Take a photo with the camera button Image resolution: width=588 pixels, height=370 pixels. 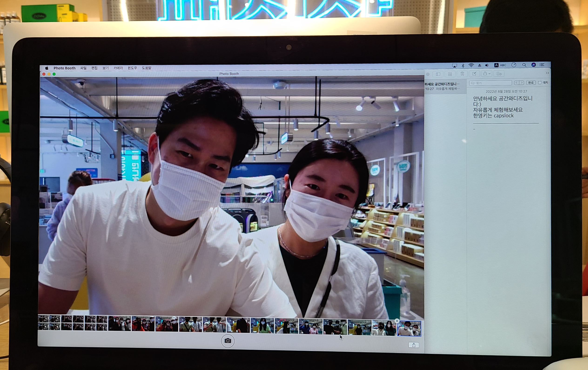coord(228,341)
